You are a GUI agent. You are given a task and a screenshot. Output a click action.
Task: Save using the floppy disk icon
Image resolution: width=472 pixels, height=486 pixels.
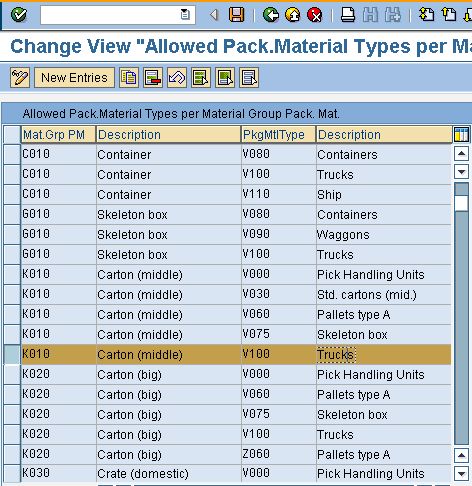pyautogui.click(x=236, y=15)
